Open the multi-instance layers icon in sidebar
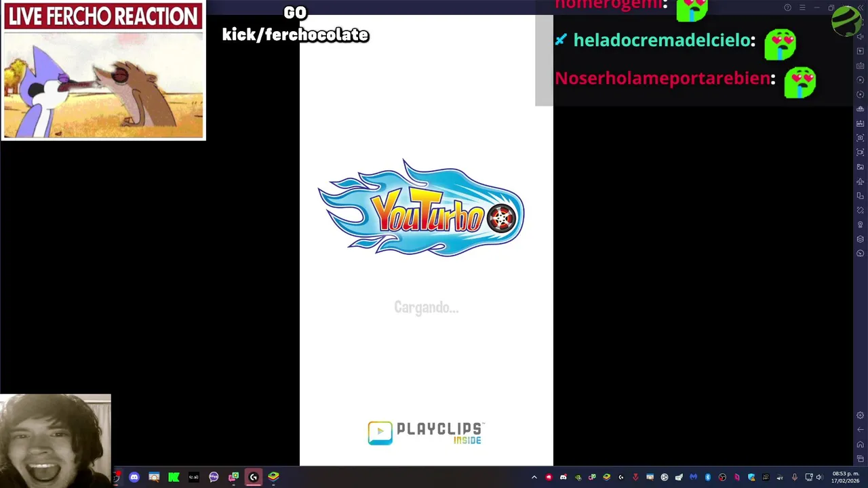The image size is (868, 488). point(861,239)
